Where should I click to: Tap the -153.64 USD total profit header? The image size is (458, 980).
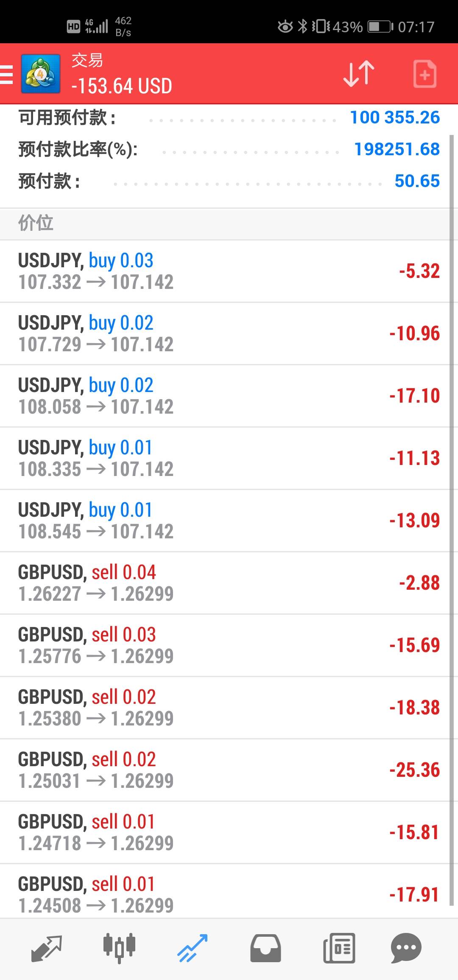click(122, 86)
